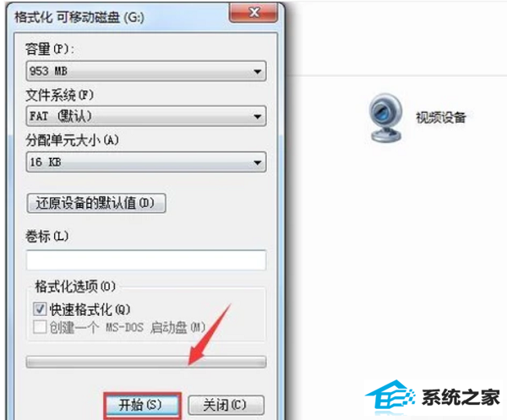The image size is (507, 420).
Task: Toggle the 快速格式化 checkbox
Action: [40, 309]
